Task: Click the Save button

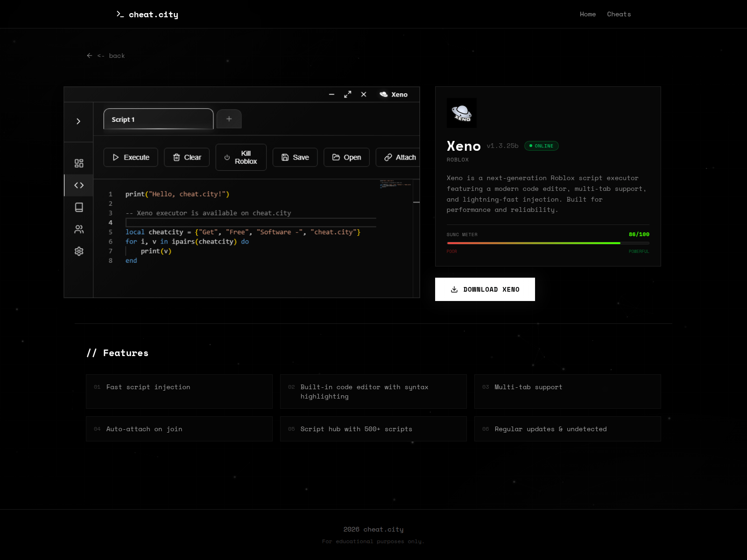Action: click(x=295, y=157)
